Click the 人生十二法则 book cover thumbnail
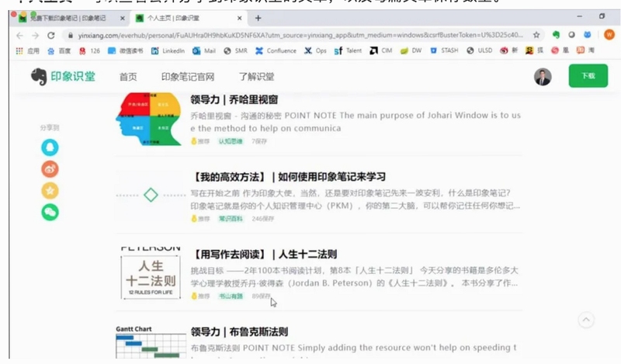Viewport: 621px width, 364px height. coord(151,273)
